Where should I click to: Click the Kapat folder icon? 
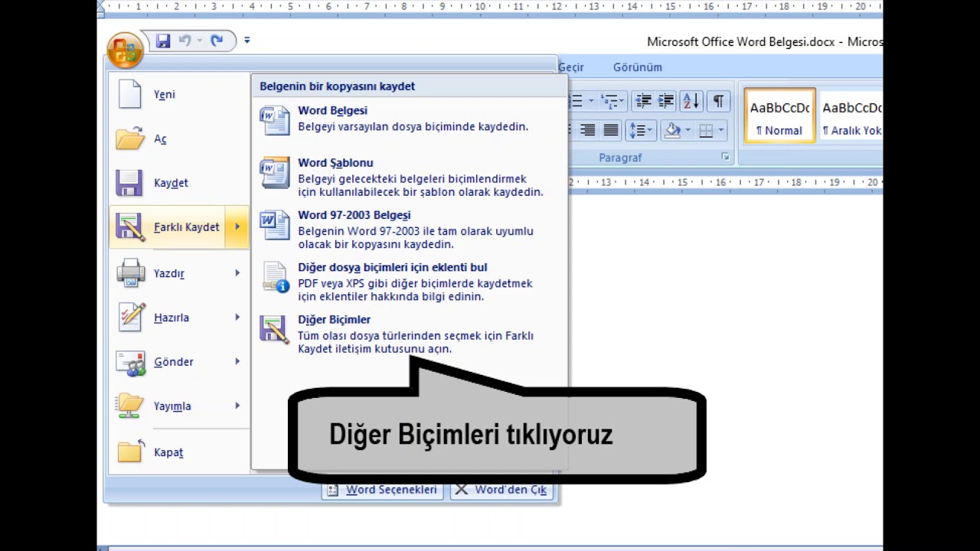pyautogui.click(x=130, y=452)
